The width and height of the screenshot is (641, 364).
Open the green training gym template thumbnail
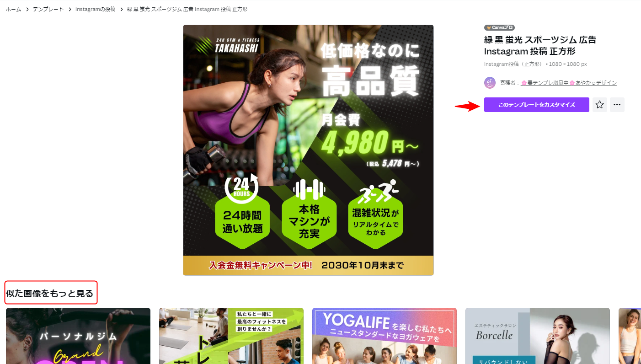(x=231, y=336)
